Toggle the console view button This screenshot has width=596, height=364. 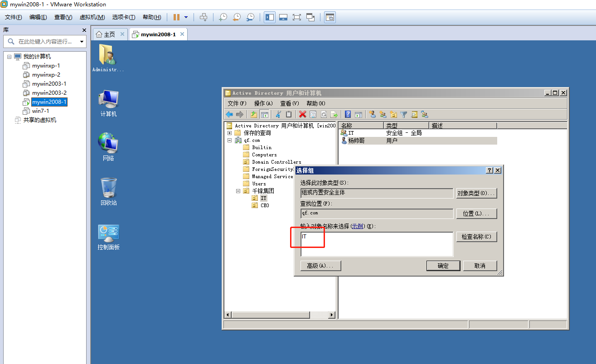[330, 17]
